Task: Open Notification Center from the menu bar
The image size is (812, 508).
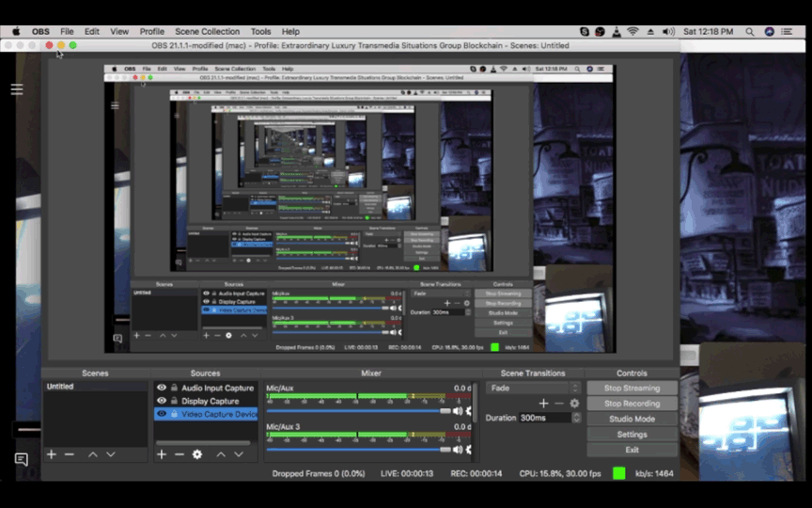Action: click(788, 32)
